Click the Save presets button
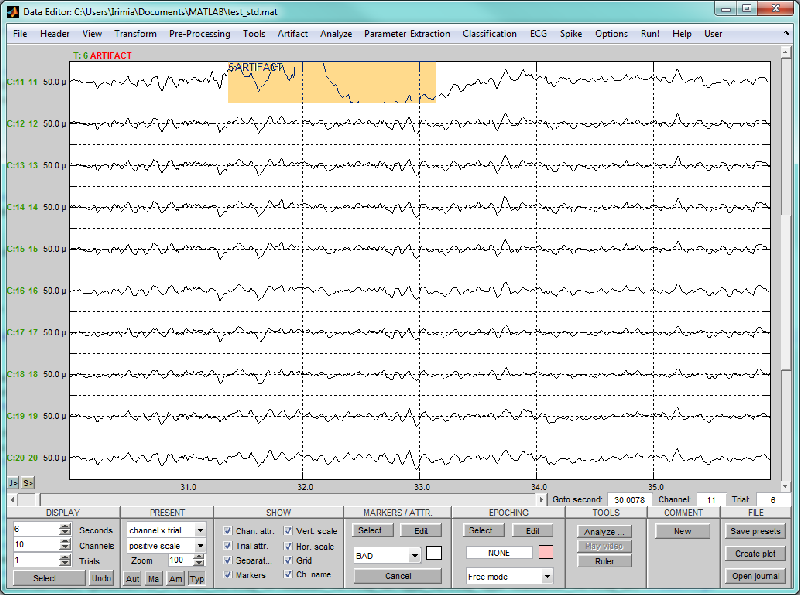The width and height of the screenshot is (800, 595). point(755,531)
